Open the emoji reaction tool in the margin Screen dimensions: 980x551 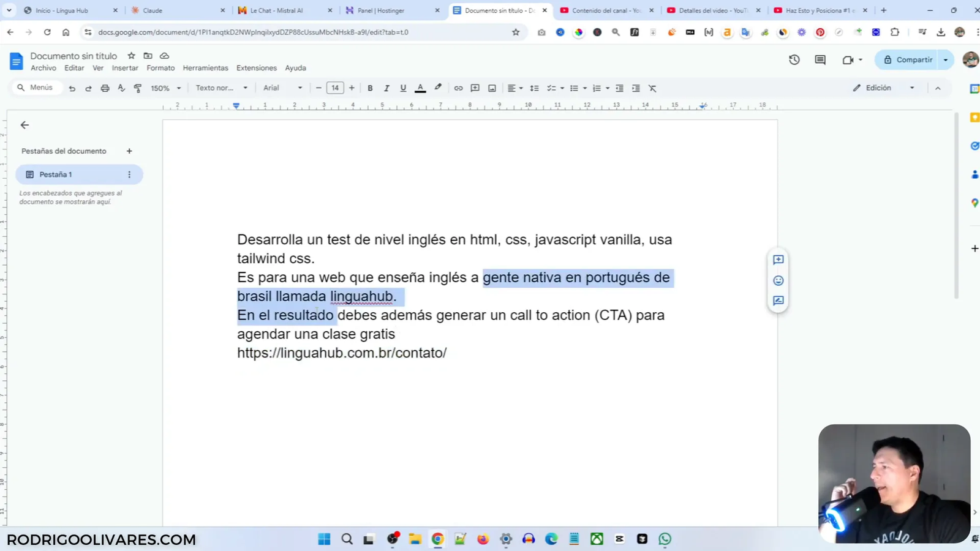click(x=778, y=280)
